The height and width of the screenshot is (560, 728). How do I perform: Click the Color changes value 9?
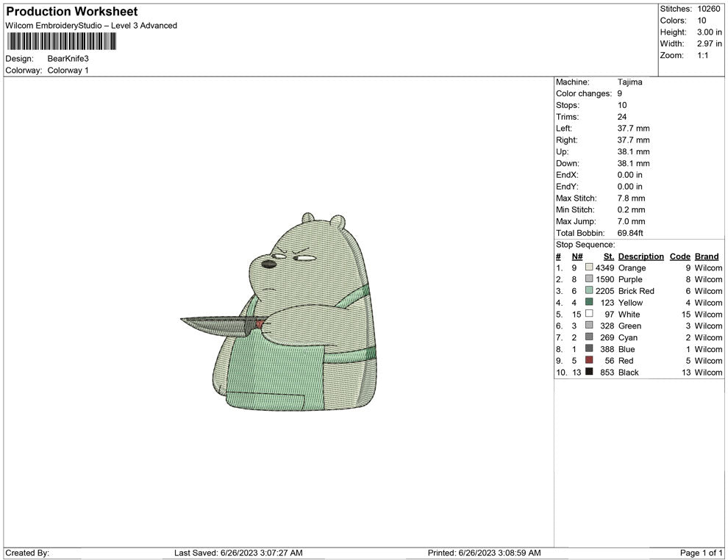(620, 94)
